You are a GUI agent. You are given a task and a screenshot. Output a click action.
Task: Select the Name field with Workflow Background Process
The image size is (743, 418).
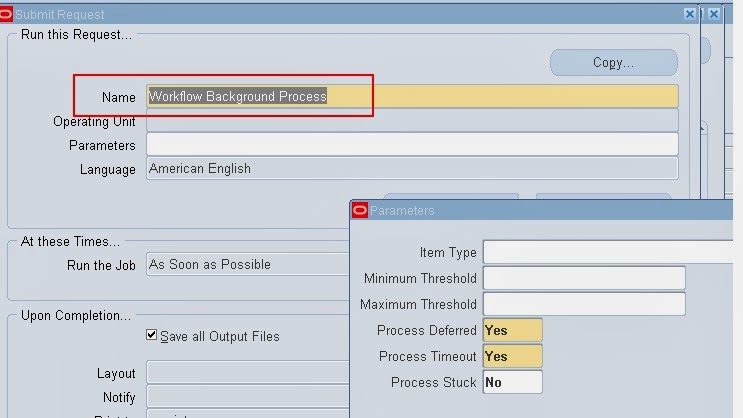click(412, 96)
